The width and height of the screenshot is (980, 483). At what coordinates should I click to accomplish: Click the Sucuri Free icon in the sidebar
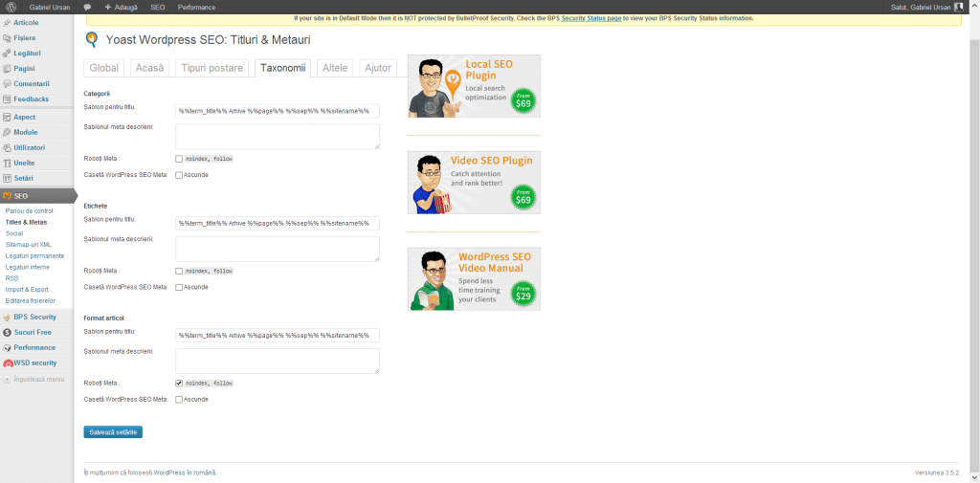(x=7, y=332)
